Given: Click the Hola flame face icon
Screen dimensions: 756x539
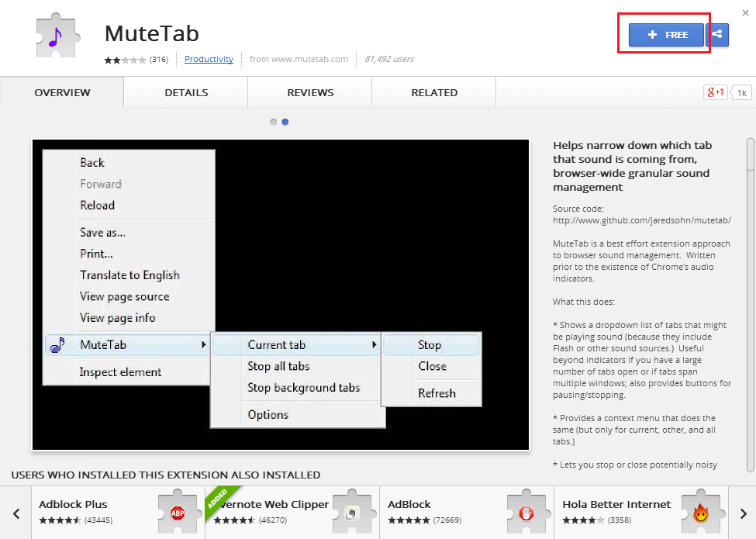Looking at the screenshot, I should coord(700,513).
